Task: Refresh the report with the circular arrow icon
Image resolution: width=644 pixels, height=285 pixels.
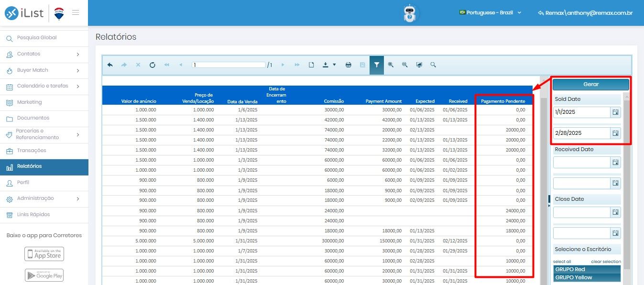Action: pos(153,65)
